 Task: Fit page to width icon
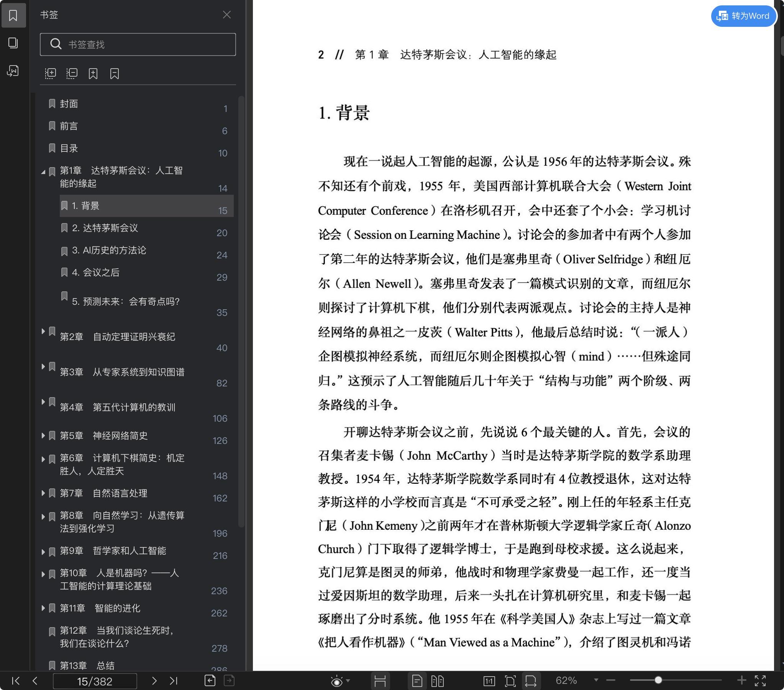pyautogui.click(x=531, y=681)
